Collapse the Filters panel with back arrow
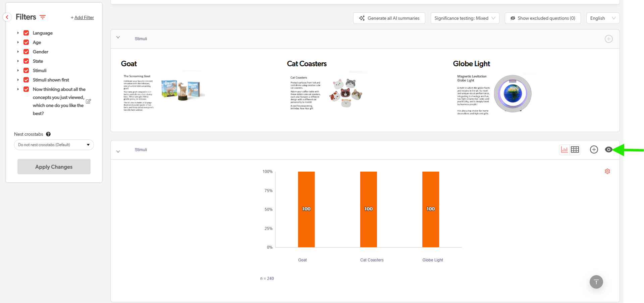The width and height of the screenshot is (644, 303). tap(7, 17)
